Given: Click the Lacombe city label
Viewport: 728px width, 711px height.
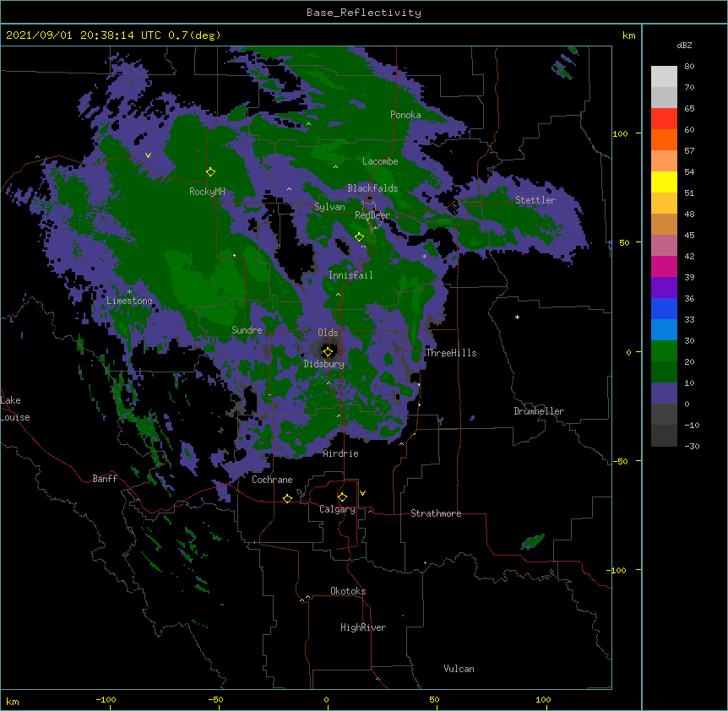Looking at the screenshot, I should click(380, 161).
